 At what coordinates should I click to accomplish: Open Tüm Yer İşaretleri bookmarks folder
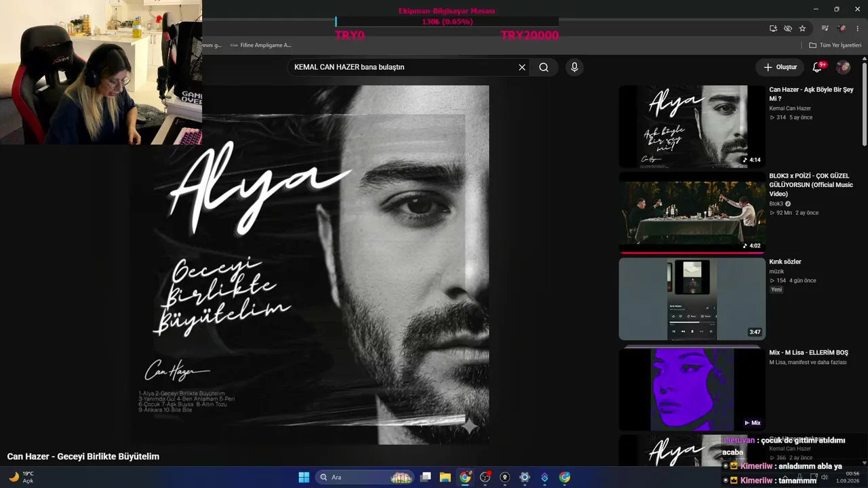pyautogui.click(x=835, y=45)
